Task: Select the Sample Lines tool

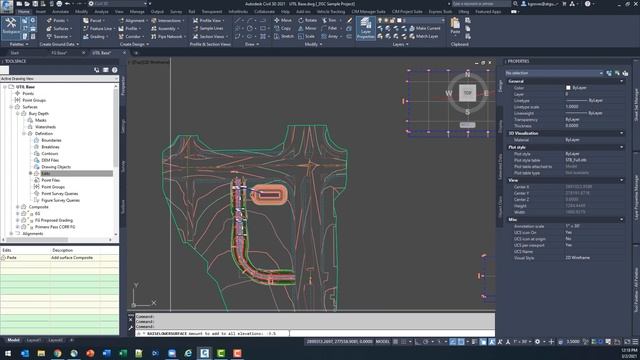Action: click(208, 29)
